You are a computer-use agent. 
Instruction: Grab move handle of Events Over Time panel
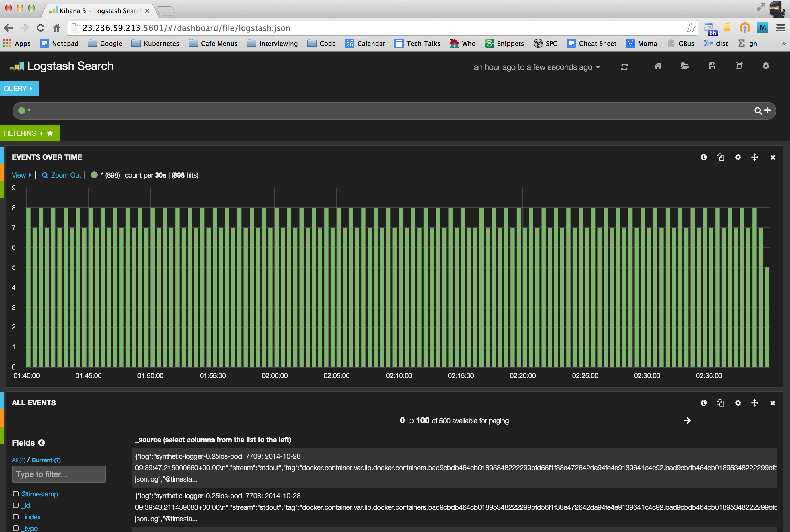click(754, 157)
